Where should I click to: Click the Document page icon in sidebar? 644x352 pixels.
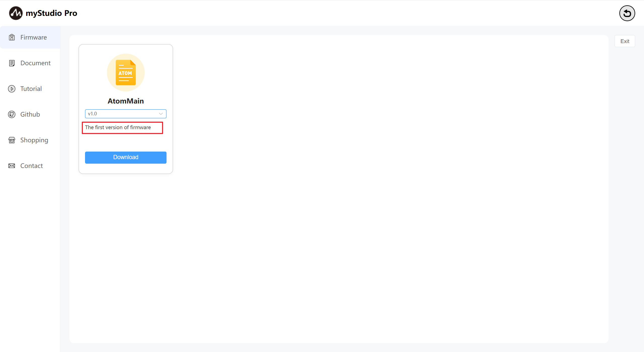(12, 63)
